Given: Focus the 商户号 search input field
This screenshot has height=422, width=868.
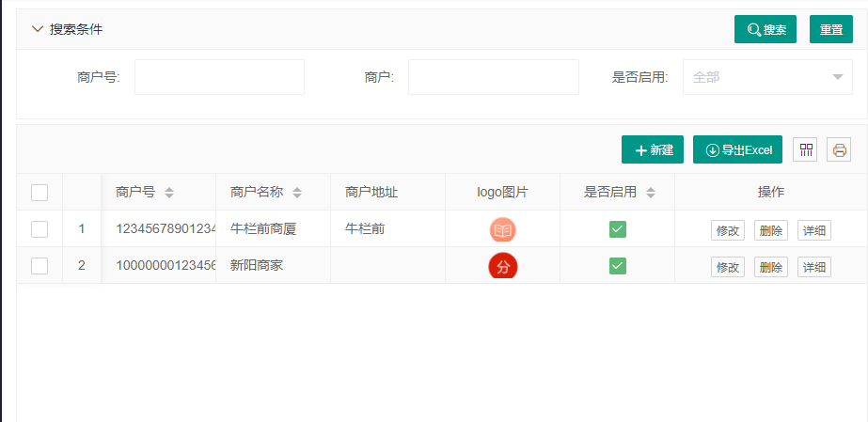Looking at the screenshot, I should pos(220,77).
